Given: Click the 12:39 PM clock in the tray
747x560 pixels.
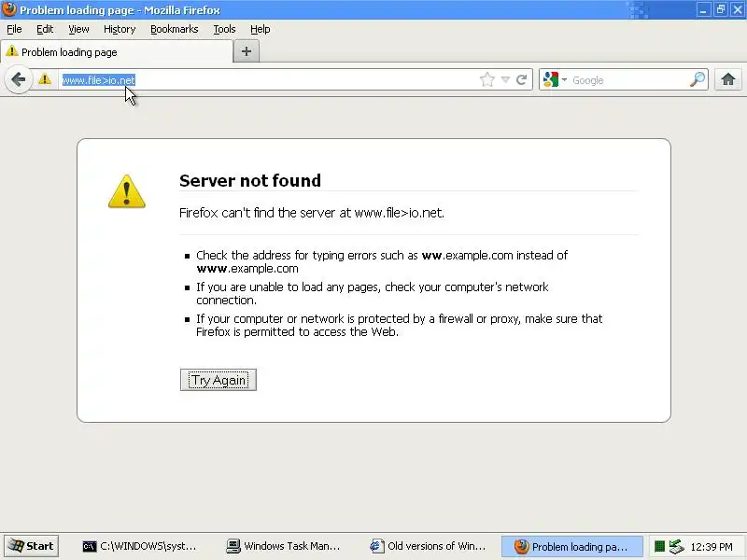Looking at the screenshot, I should [712, 547].
